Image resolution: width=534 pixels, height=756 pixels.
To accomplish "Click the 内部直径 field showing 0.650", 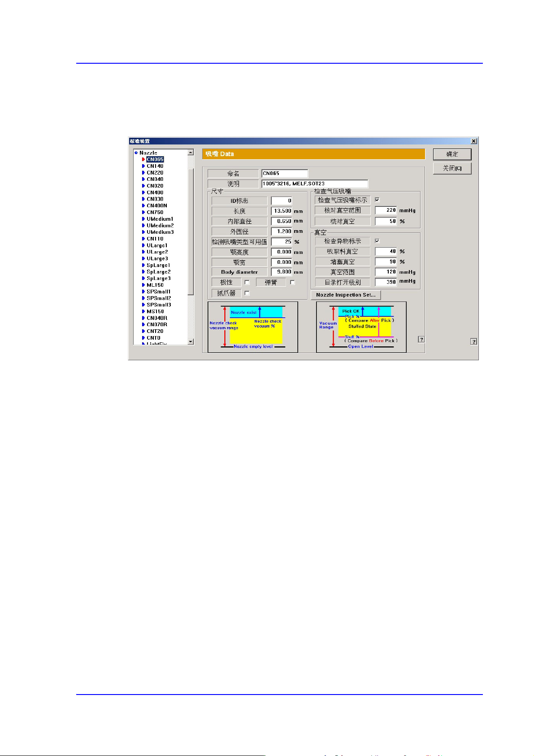I will [282, 221].
